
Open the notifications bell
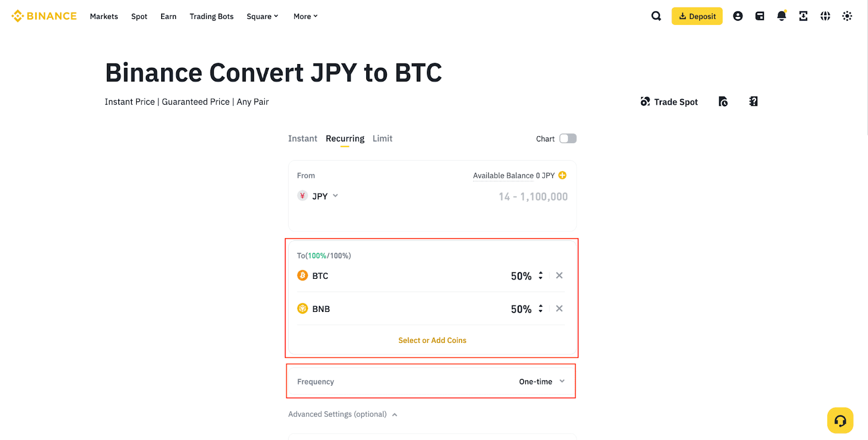(781, 16)
